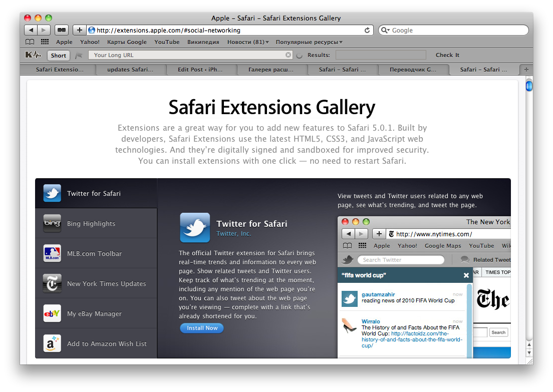Image resolution: width=553 pixels, height=392 pixels.
Task: Select MLB.com Toolbar in the list
Action: tap(96, 253)
